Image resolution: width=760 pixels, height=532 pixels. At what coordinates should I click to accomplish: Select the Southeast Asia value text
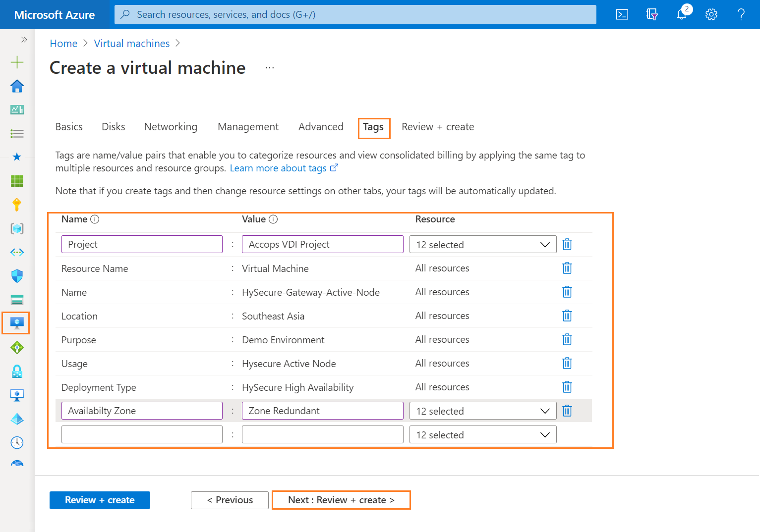[x=273, y=316]
